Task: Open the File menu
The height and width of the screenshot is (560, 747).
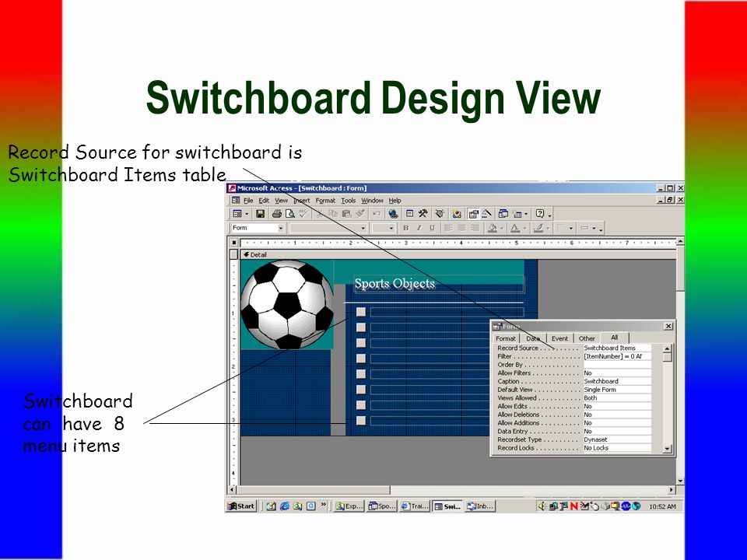Action: [248, 201]
